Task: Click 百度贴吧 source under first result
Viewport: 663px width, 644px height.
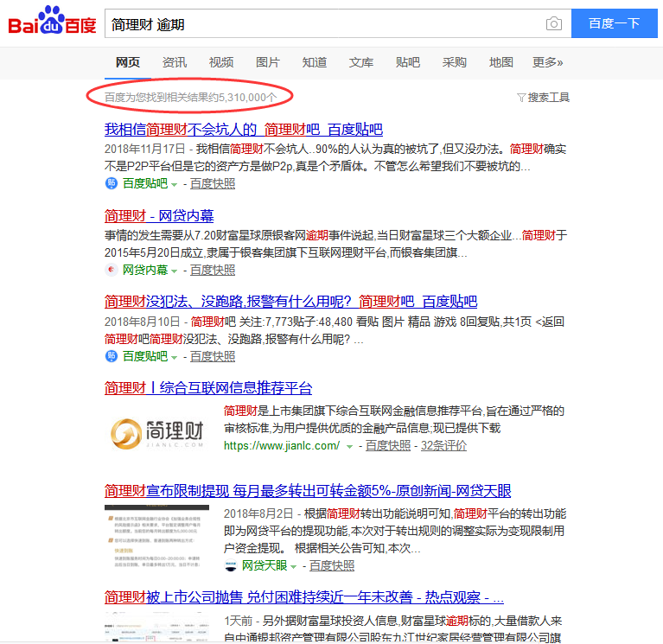Action: point(145,183)
